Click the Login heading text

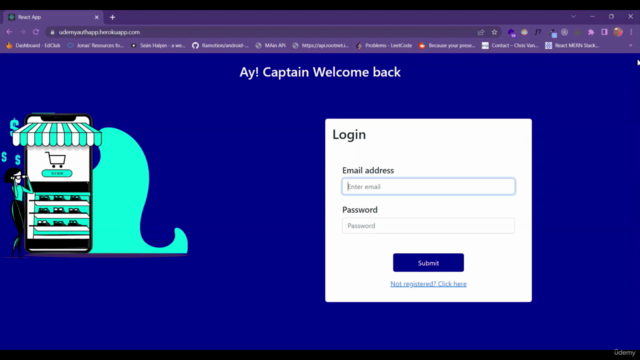349,135
